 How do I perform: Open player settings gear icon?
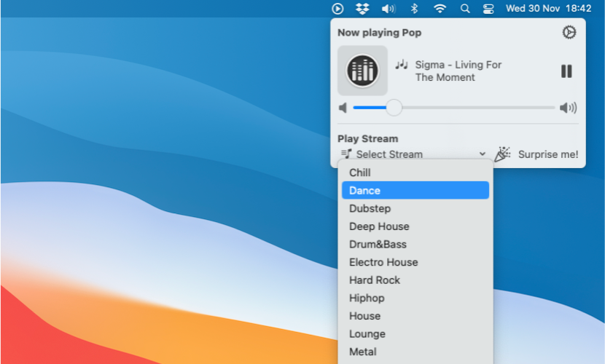click(569, 32)
